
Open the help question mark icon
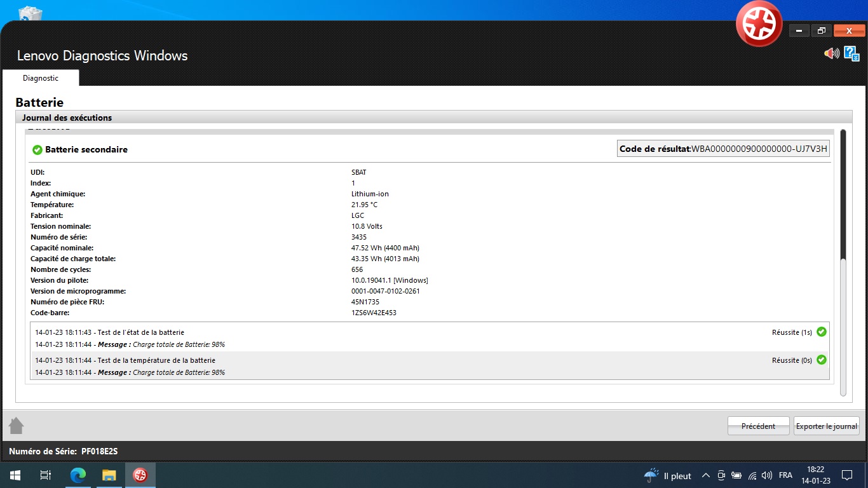click(x=851, y=53)
